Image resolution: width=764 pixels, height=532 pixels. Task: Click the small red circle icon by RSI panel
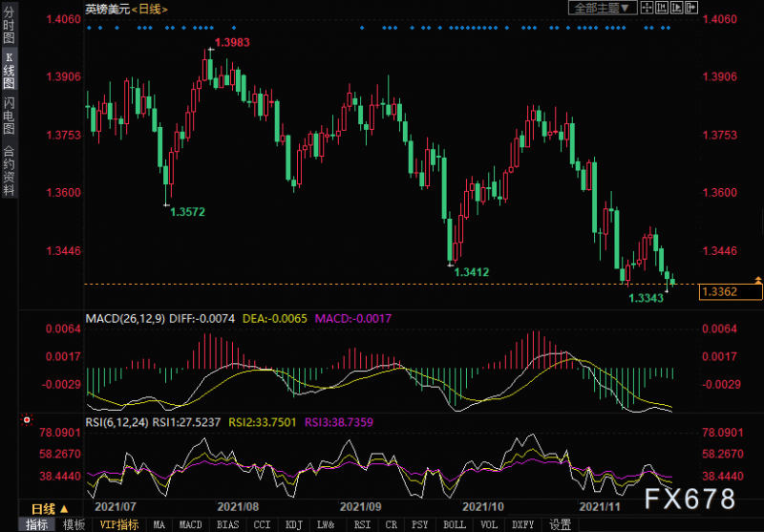pos(27,419)
